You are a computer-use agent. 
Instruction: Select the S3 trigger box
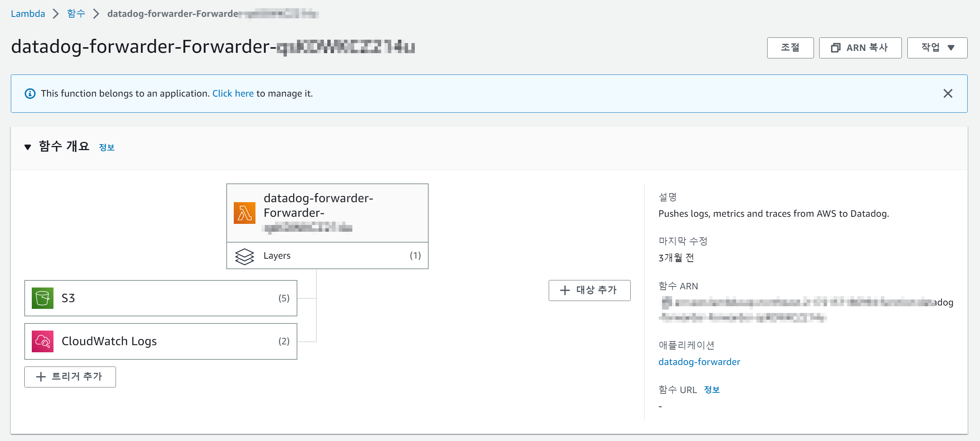pyautogui.click(x=160, y=298)
